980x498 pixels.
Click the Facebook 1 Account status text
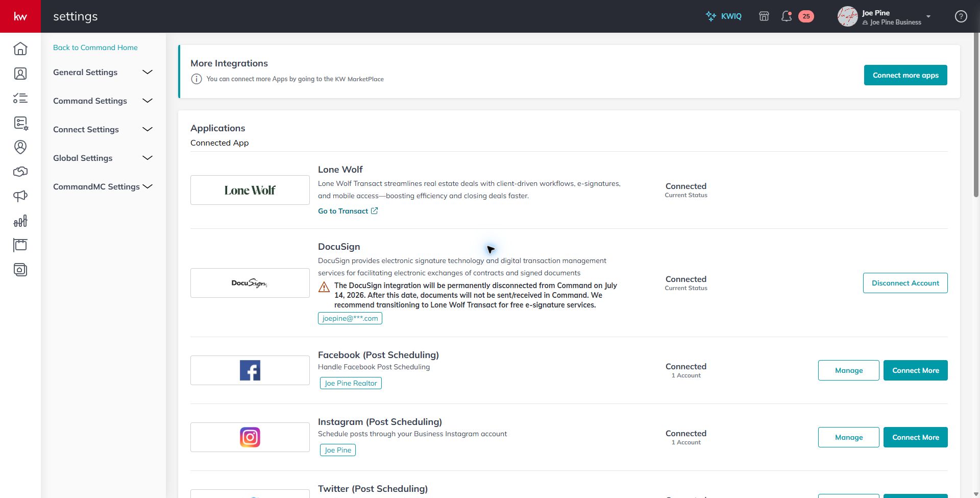pyautogui.click(x=686, y=375)
